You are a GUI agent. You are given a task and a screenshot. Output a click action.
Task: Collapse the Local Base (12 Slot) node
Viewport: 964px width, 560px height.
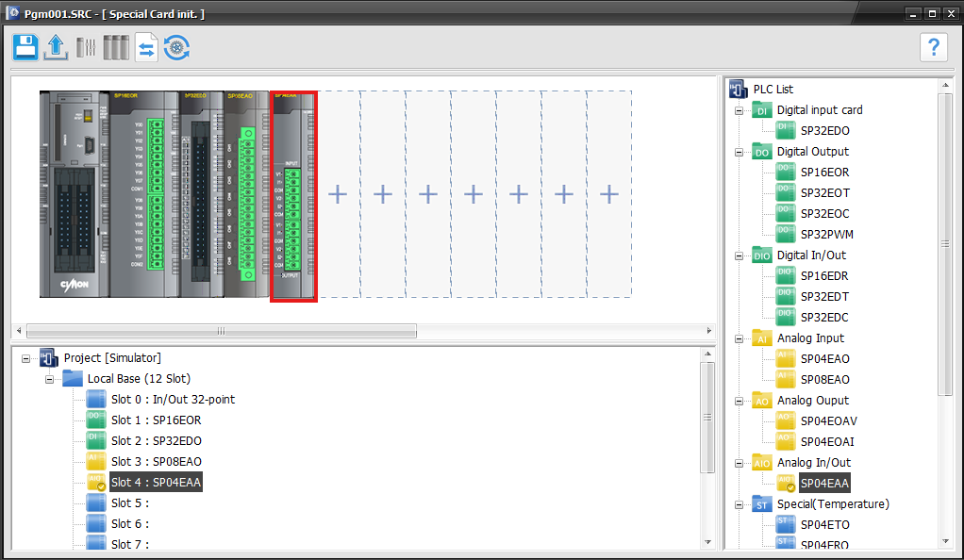[49, 379]
